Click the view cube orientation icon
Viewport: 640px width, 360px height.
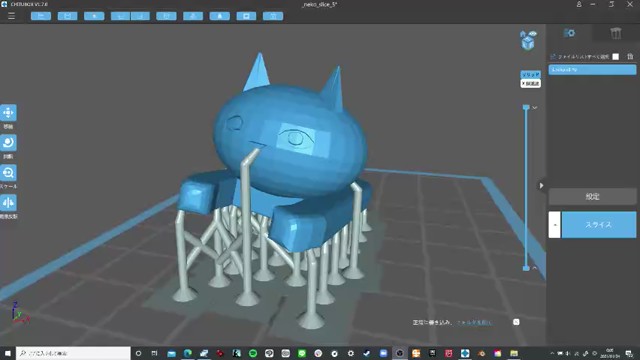click(528, 40)
